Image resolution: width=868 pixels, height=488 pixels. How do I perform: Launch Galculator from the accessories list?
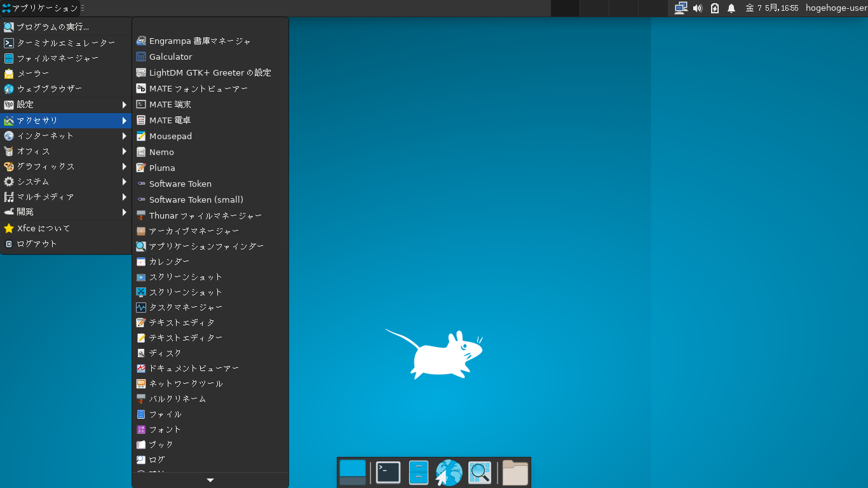(x=210, y=57)
